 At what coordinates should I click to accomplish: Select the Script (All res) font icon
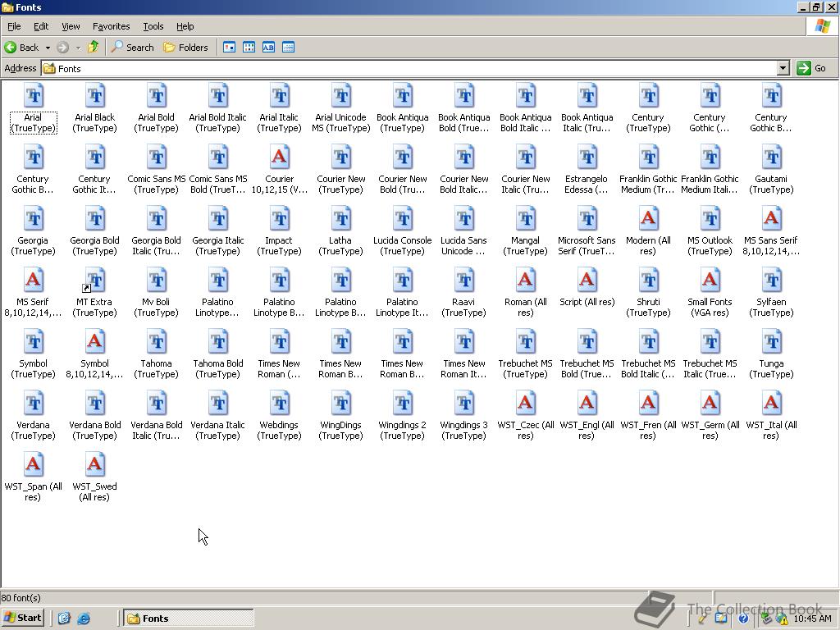coord(587,281)
